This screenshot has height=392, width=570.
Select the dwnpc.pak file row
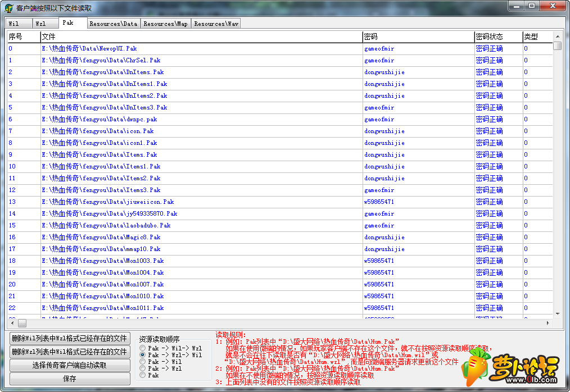pos(280,120)
